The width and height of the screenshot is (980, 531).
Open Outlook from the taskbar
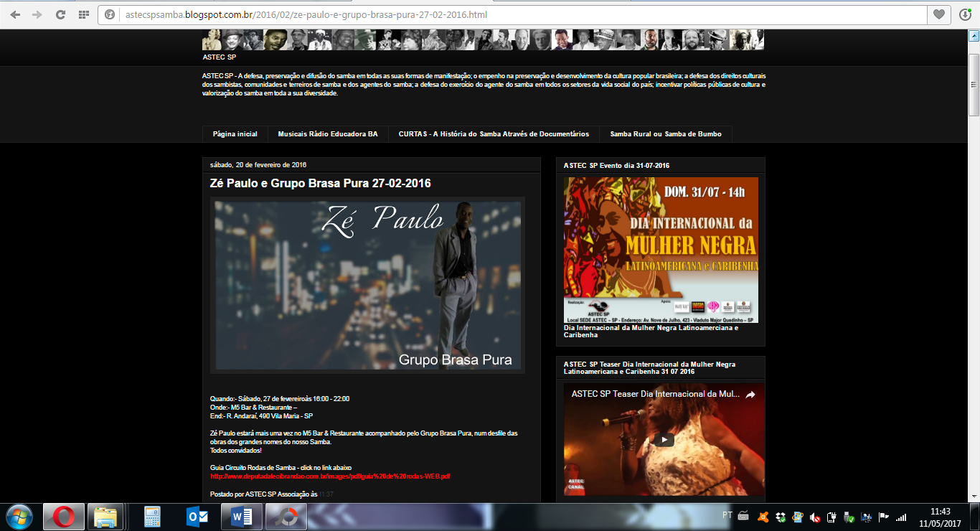pyautogui.click(x=197, y=517)
